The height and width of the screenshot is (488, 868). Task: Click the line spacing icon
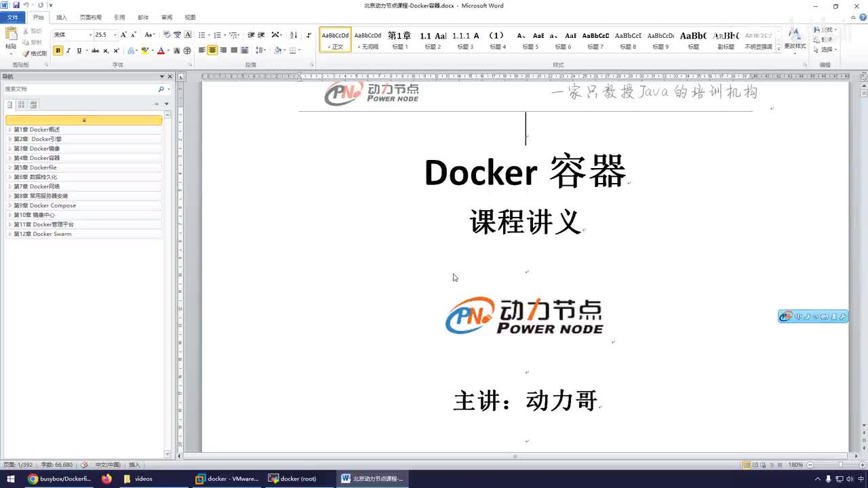(260, 50)
